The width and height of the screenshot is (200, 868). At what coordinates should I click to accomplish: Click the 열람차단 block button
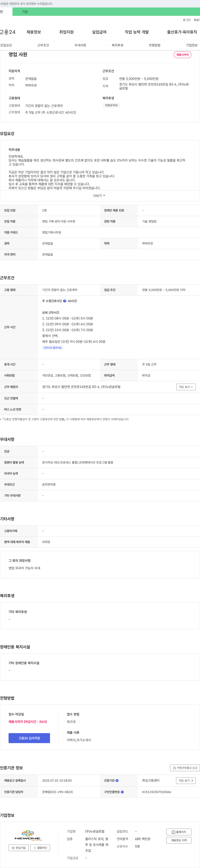(x=40, y=848)
